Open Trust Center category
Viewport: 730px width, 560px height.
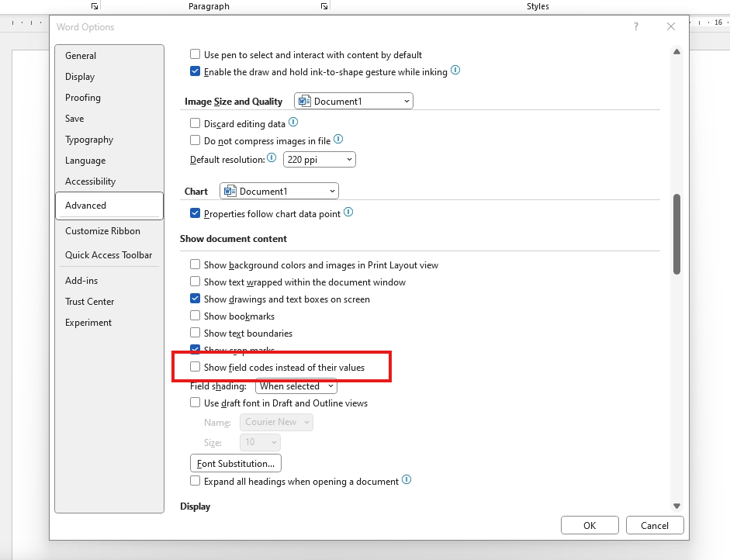(x=109, y=302)
